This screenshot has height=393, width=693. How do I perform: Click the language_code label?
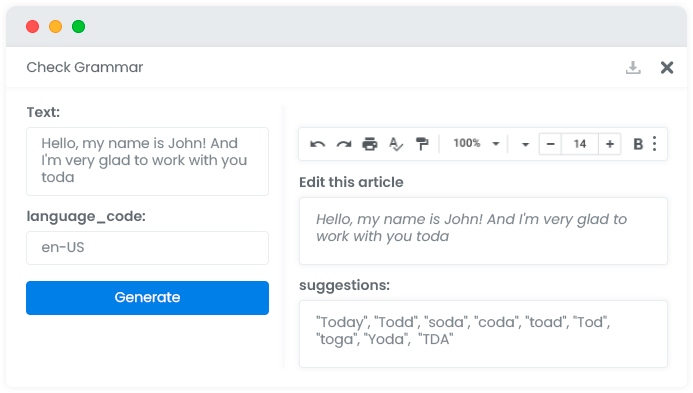click(86, 216)
